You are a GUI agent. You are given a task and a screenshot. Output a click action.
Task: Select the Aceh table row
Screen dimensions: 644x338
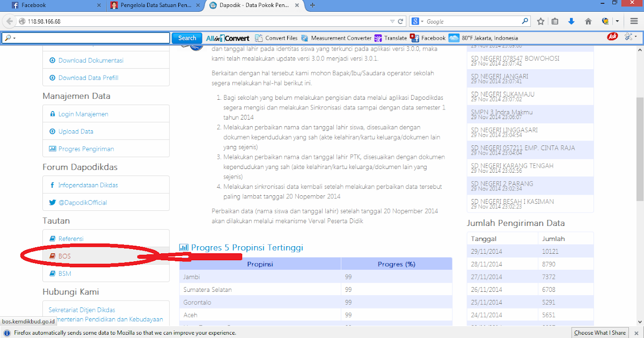click(316, 315)
